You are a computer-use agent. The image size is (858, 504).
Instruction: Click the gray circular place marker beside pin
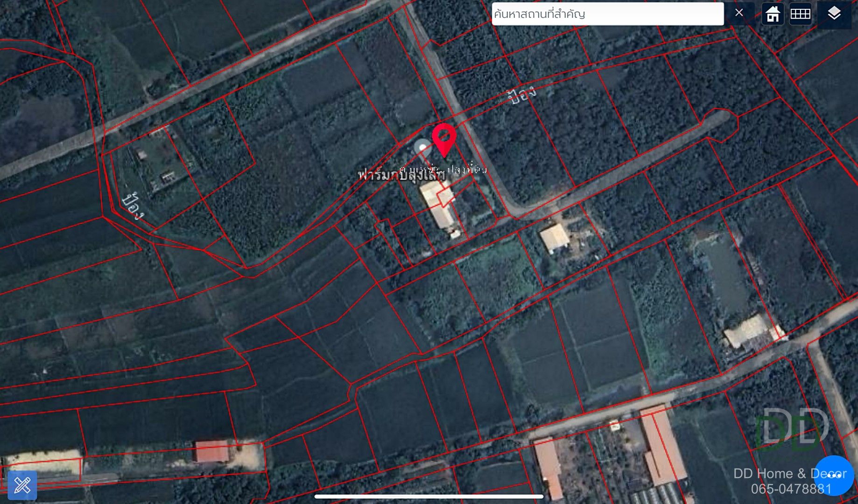click(x=422, y=148)
